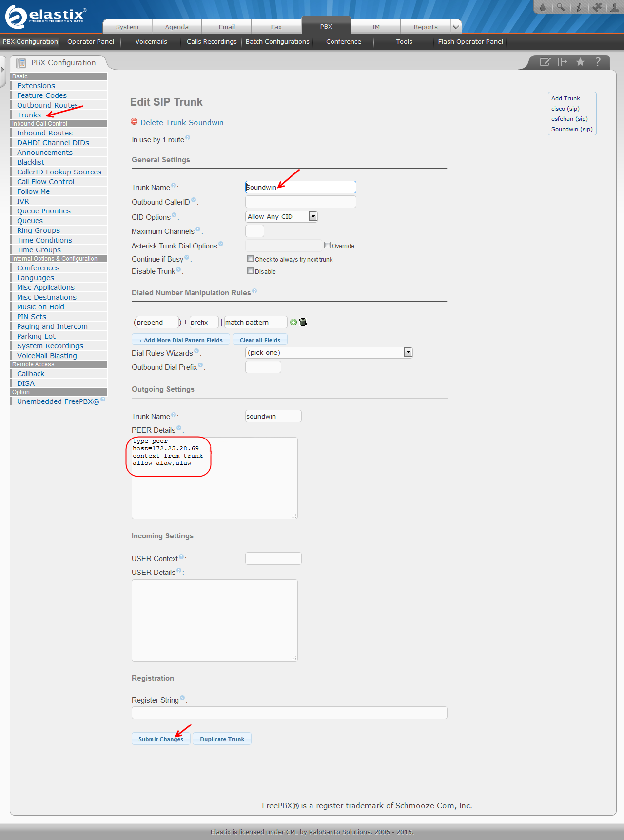
Task: Expand the more-tabs arrow after Reports
Action: tap(456, 27)
